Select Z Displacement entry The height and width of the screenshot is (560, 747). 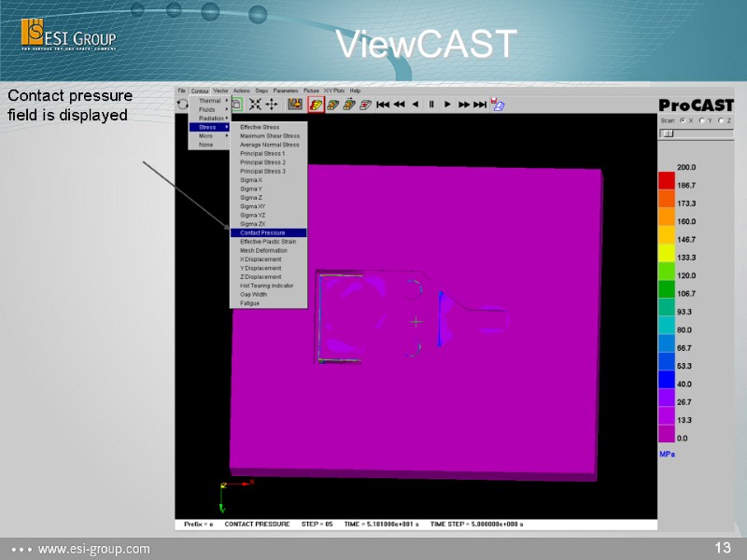coord(269,276)
